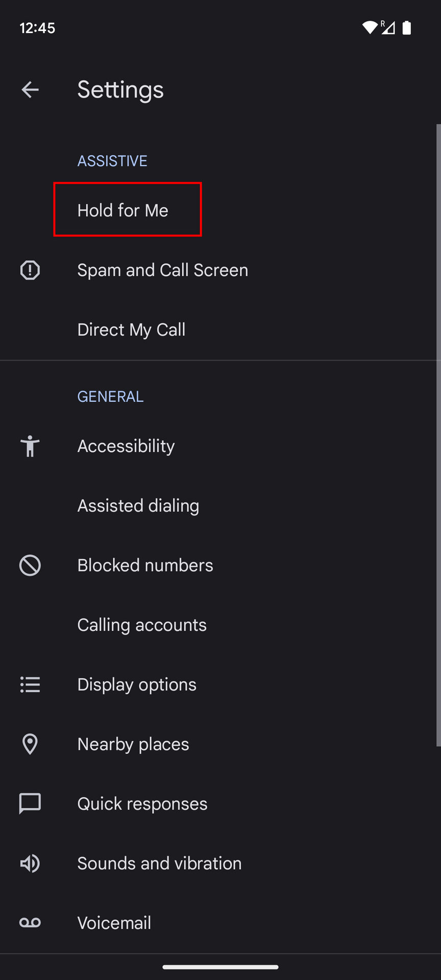This screenshot has width=441, height=980.
Task: Open Display options text entry
Action: coord(137,684)
